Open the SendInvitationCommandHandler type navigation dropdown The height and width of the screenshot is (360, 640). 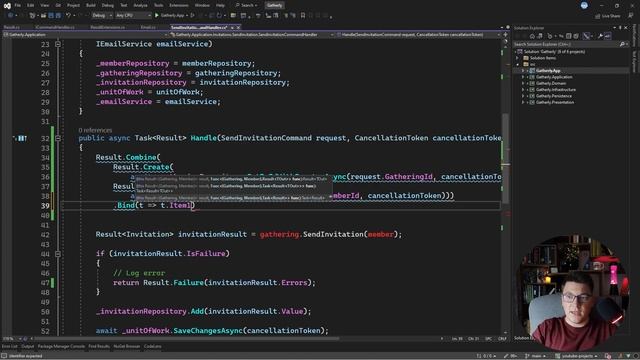click(x=252, y=35)
